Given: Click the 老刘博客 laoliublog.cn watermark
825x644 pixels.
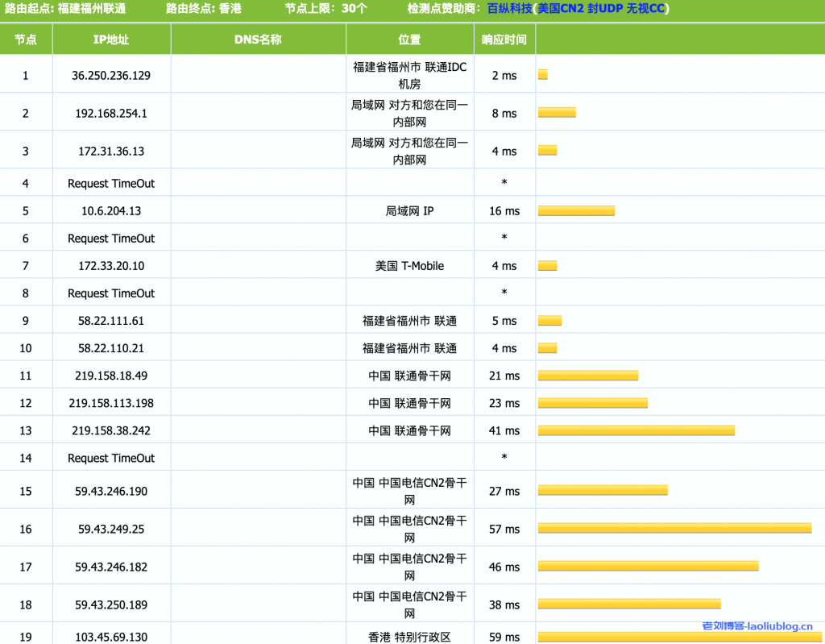Looking at the screenshot, I should pyautogui.click(x=757, y=625).
